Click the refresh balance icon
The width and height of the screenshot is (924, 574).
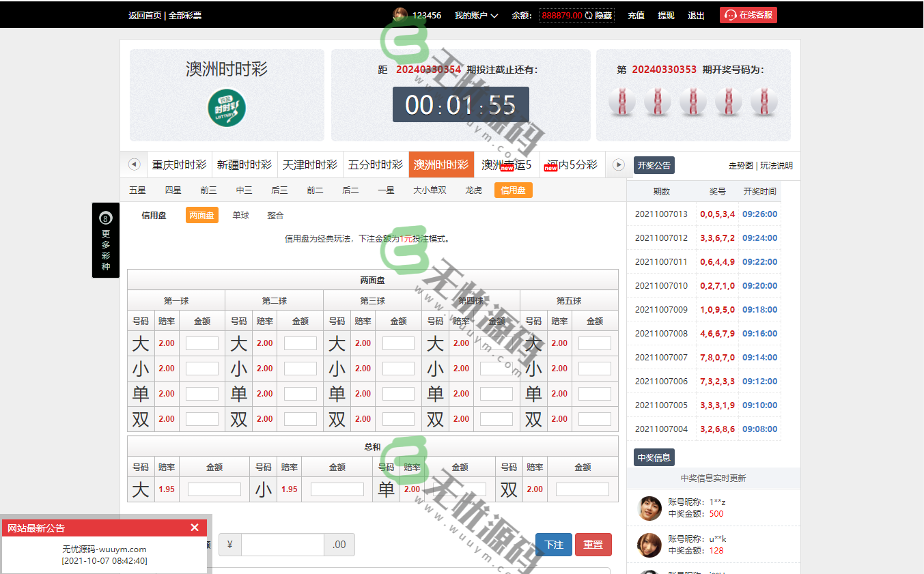click(x=589, y=15)
